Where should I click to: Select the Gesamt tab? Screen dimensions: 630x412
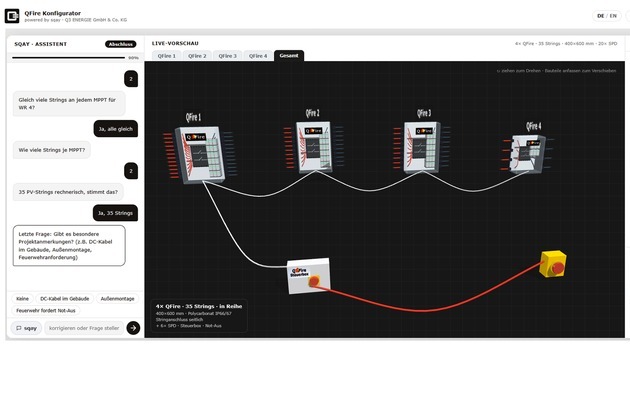289,55
